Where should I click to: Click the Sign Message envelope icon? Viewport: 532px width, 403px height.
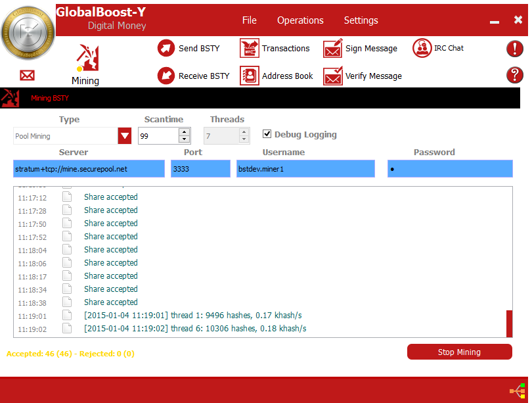(x=333, y=48)
